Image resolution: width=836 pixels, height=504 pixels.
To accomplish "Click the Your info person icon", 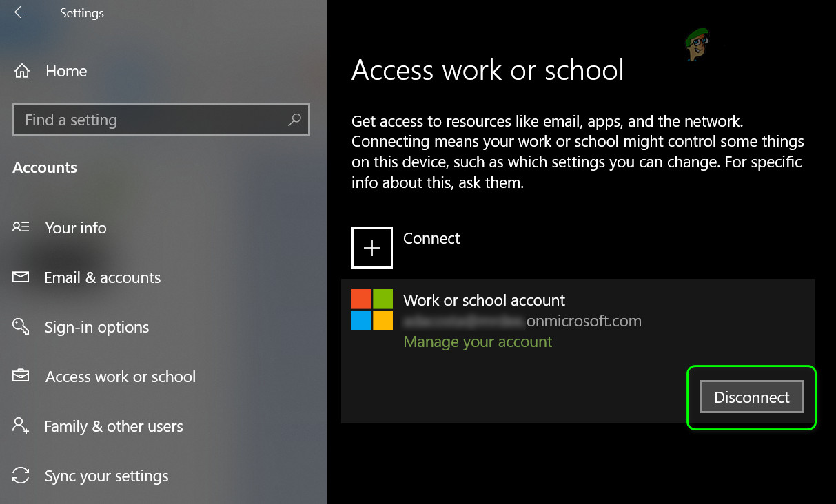I will coord(21,227).
